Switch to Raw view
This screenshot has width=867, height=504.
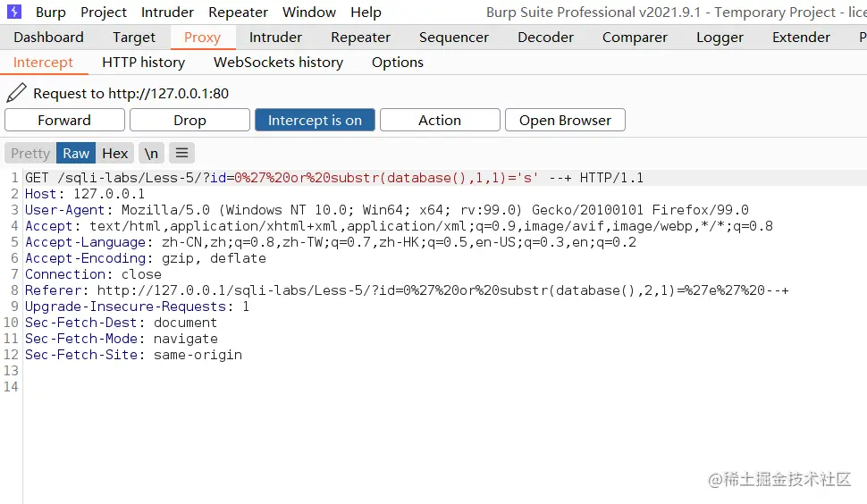pos(76,153)
